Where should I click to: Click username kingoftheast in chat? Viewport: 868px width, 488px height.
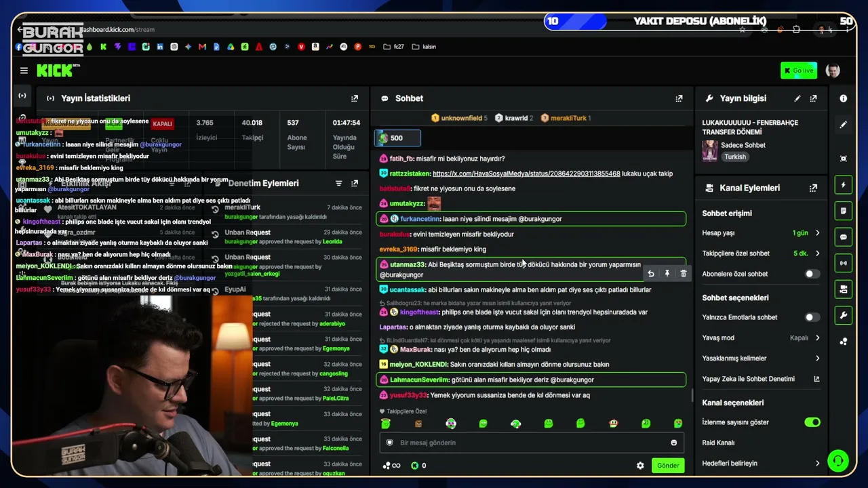pos(420,312)
